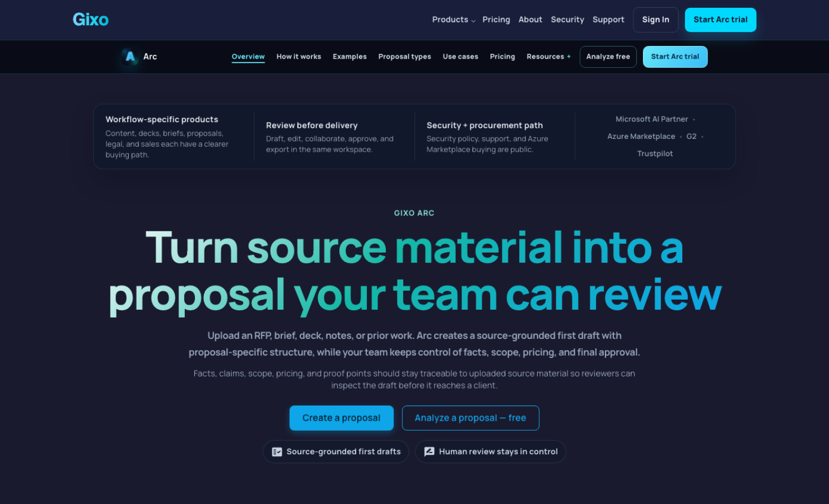The image size is (829, 504).
Task: Click Analyze a proposal — free button
Action: [471, 418]
